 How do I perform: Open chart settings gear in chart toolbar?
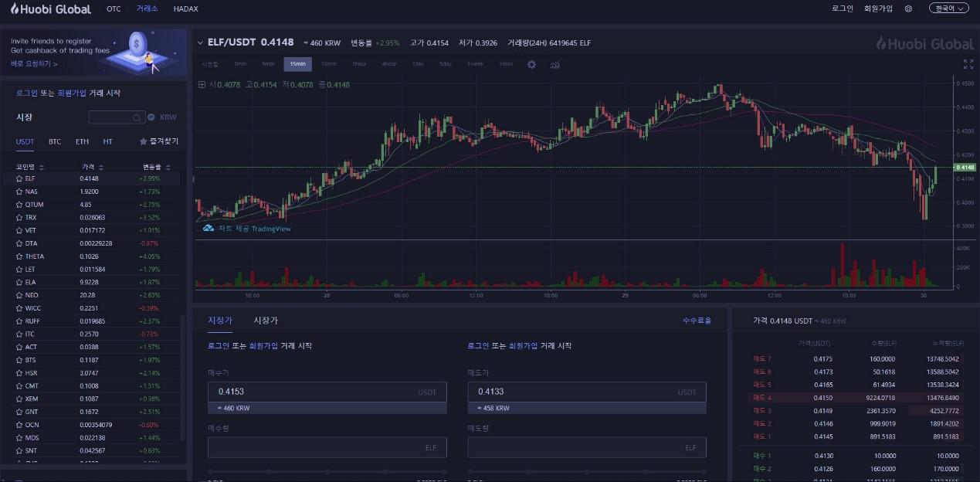pos(531,64)
